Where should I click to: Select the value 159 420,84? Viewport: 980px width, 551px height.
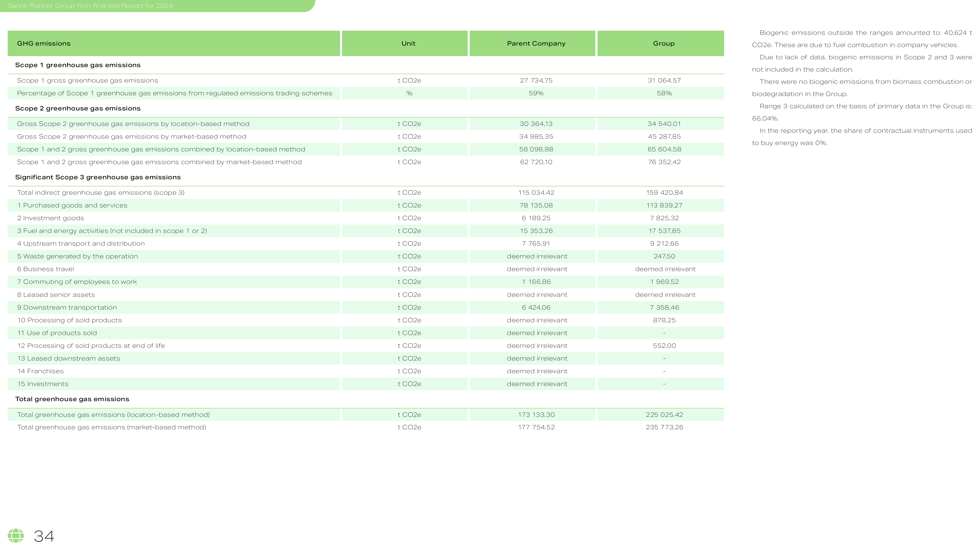pos(664,193)
